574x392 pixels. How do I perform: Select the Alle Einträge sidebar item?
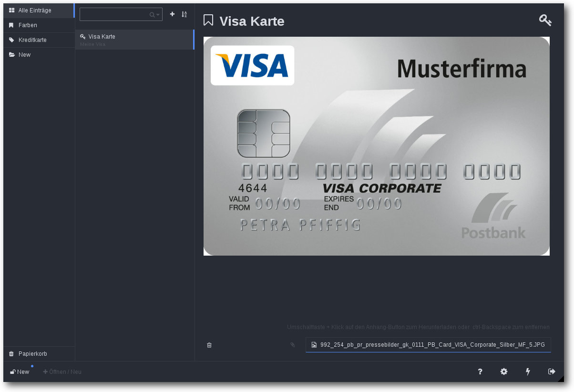(39, 10)
